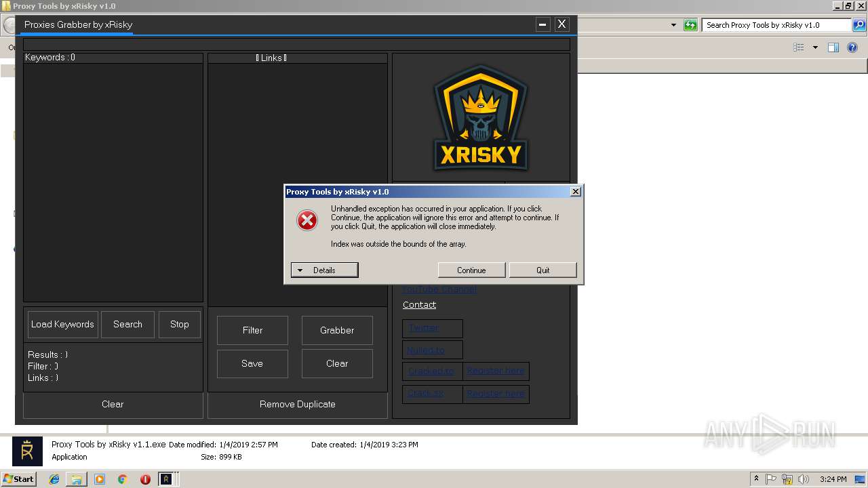Click the Search button under keywords
Viewport: 868px width, 488px height.
click(x=127, y=325)
